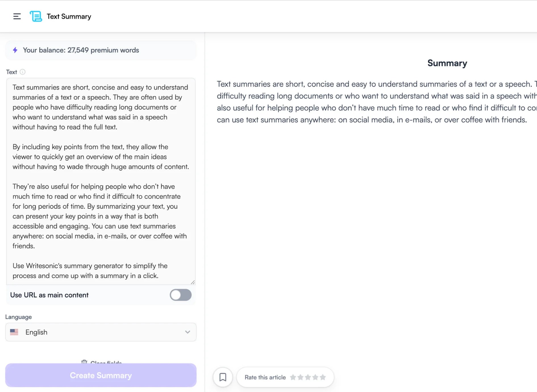The width and height of the screenshot is (537, 392).
Task: Click the chevron next to English
Action: point(187,332)
